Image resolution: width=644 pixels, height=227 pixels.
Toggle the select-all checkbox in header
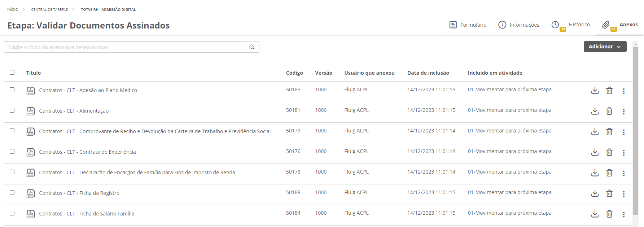12,72
